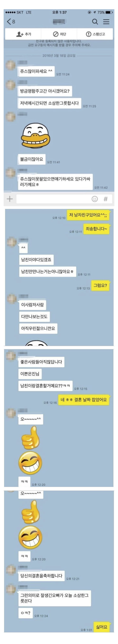Image resolution: width=118 pixels, height=644 pixels.
Task: Tap the 싫어요 yellow reply bubble
Action: 102,626
